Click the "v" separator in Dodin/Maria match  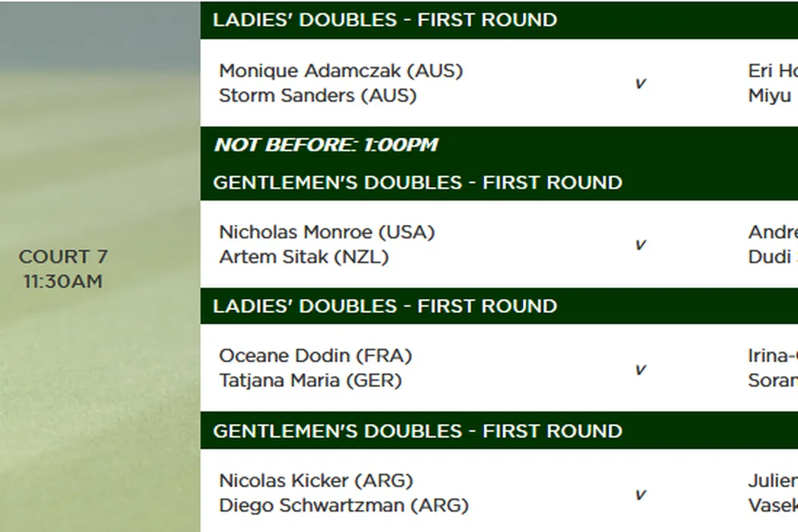tap(640, 369)
